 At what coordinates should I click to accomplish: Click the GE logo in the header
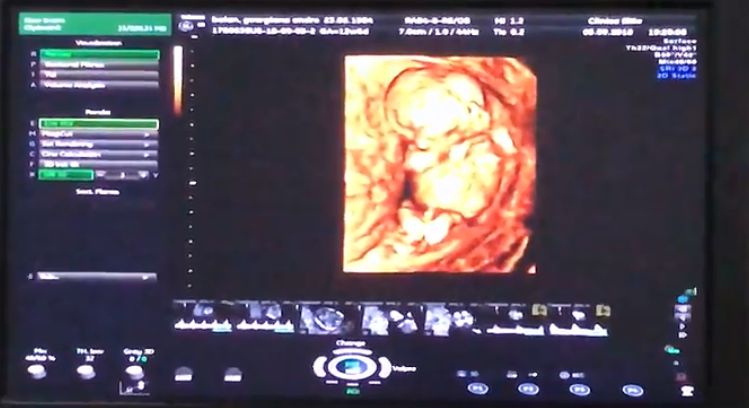coord(185,26)
